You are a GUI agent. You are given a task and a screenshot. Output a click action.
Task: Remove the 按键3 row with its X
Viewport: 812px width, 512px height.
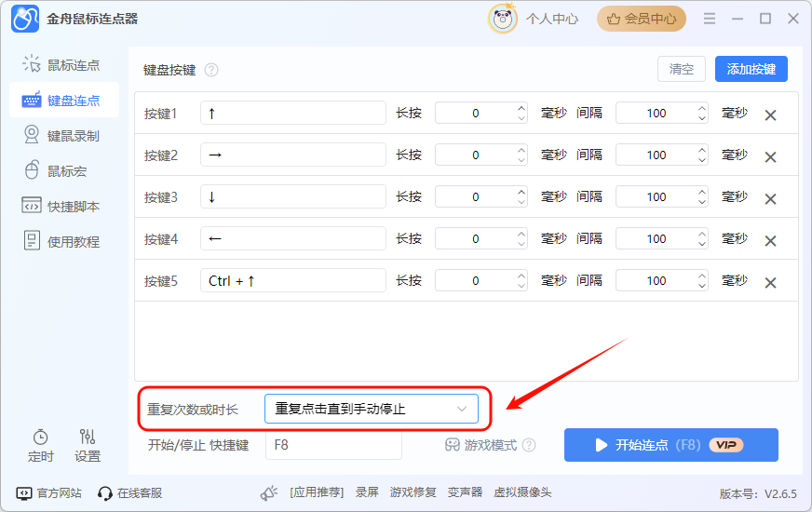[x=771, y=199]
